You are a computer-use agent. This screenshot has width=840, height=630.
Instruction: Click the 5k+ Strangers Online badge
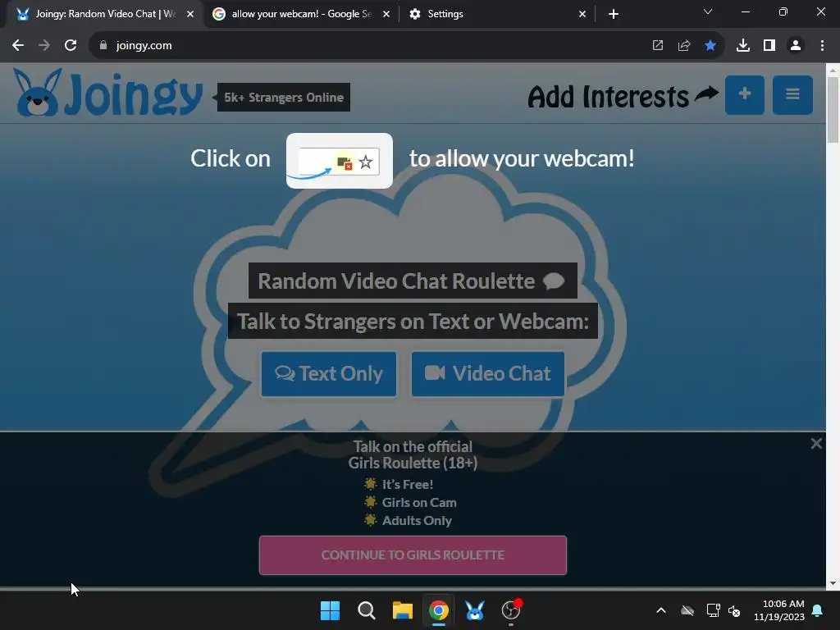(x=283, y=97)
